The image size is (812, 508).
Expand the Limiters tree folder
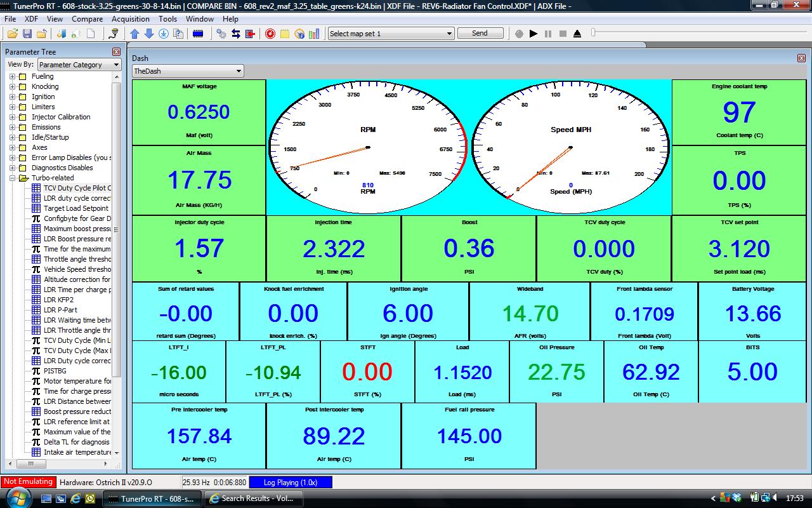coord(12,107)
